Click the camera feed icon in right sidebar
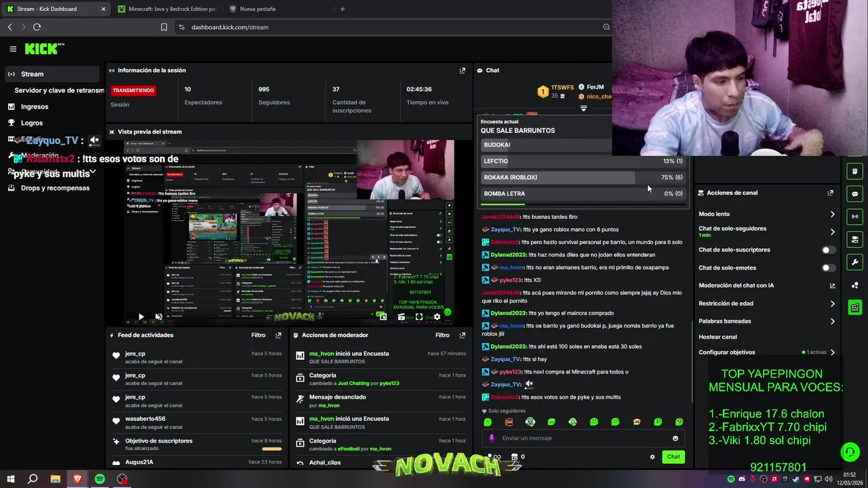 [x=854, y=239]
